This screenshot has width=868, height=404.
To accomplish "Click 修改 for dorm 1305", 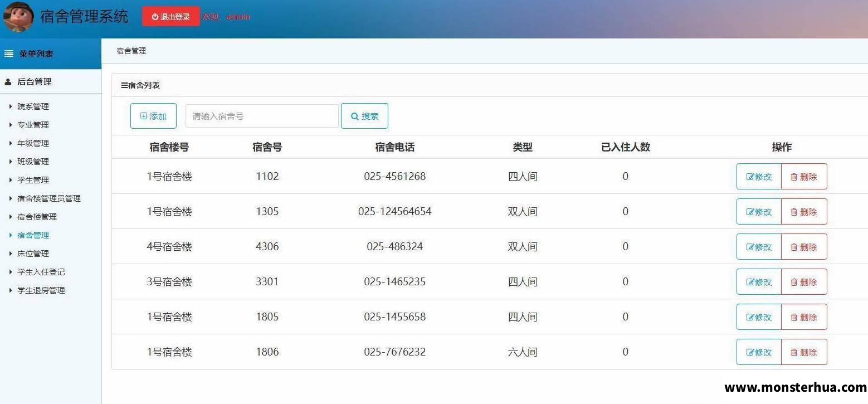I will (x=759, y=212).
